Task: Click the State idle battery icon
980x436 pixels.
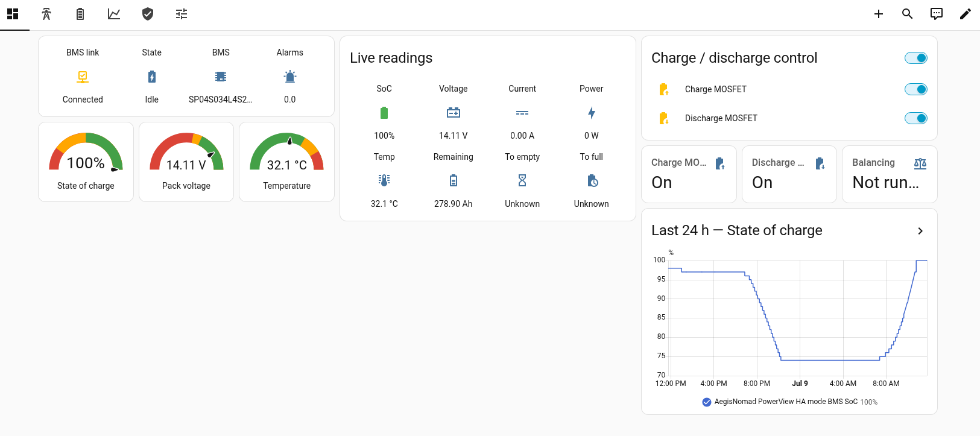Action: pyautogui.click(x=152, y=77)
